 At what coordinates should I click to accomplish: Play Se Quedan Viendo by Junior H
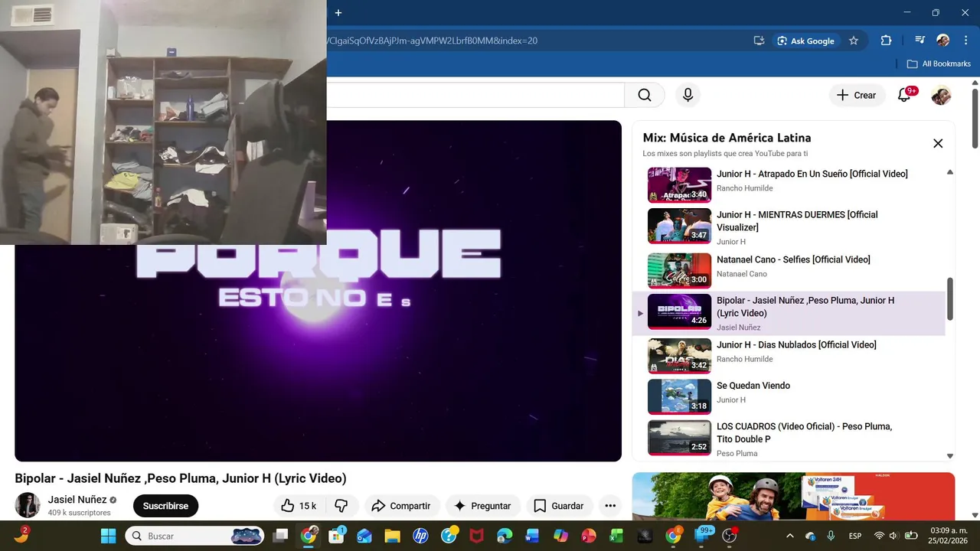tap(789, 396)
